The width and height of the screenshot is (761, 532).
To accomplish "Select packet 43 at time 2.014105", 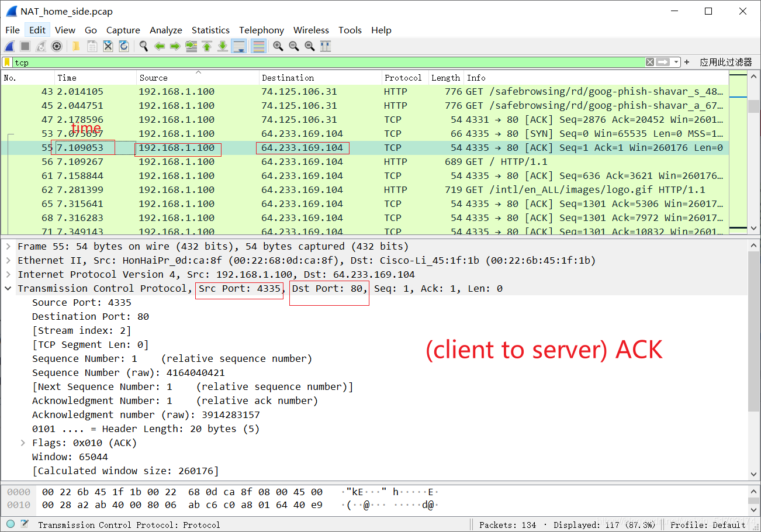I will [365, 91].
